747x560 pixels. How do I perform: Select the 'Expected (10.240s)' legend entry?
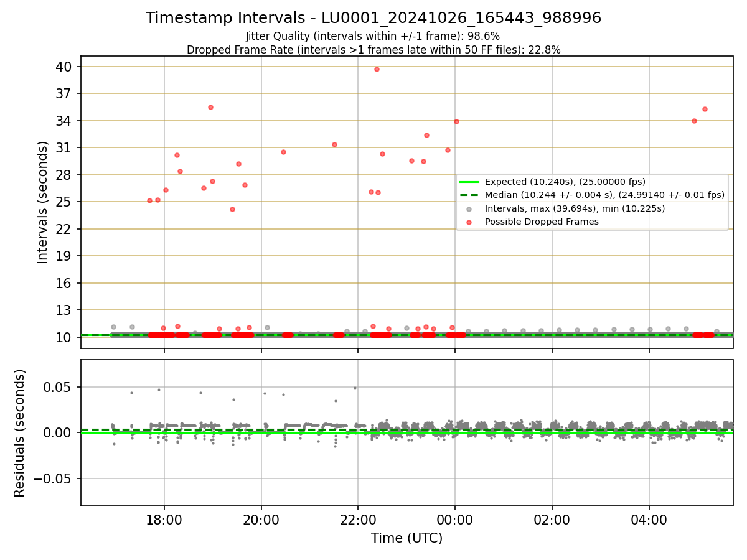(565, 182)
